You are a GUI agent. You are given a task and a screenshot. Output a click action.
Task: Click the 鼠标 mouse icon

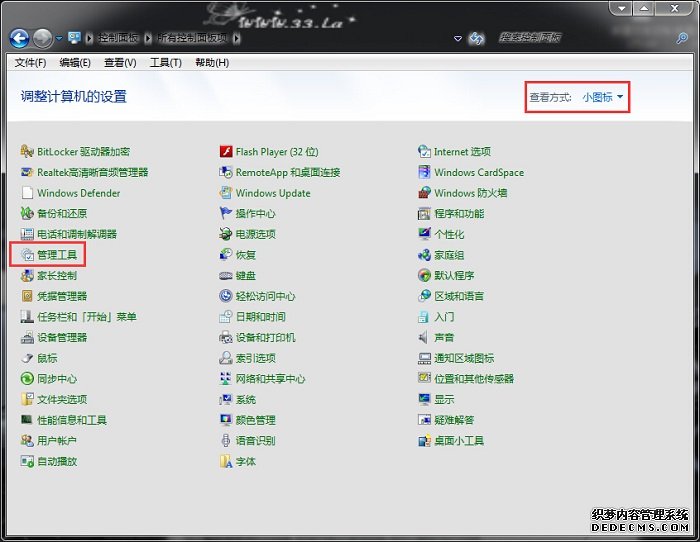27,358
